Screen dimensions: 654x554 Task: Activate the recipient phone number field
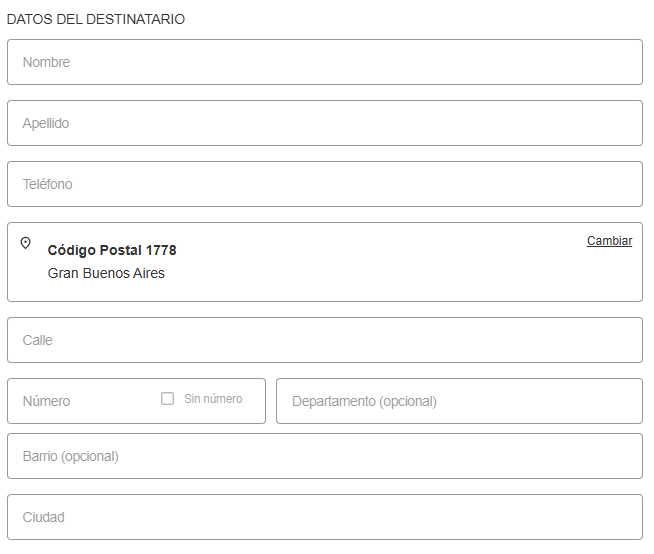point(324,184)
